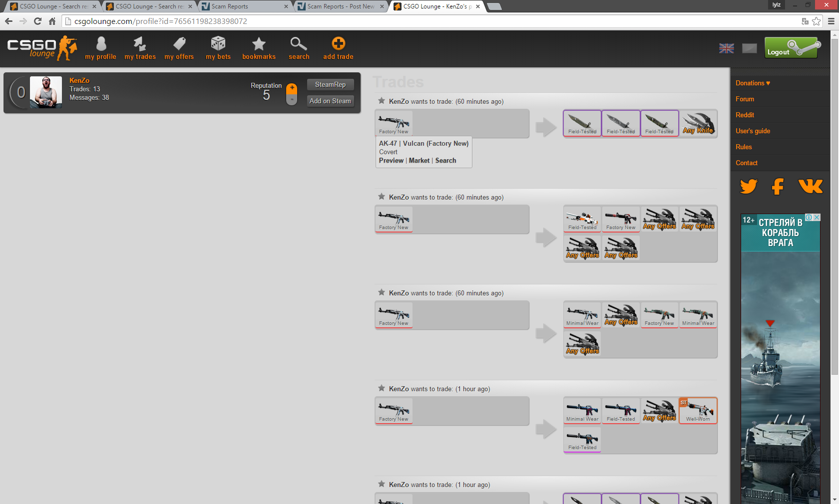Click Preview in the AK-47 Vulcan tooltip
This screenshot has height=504, width=839.
(391, 161)
